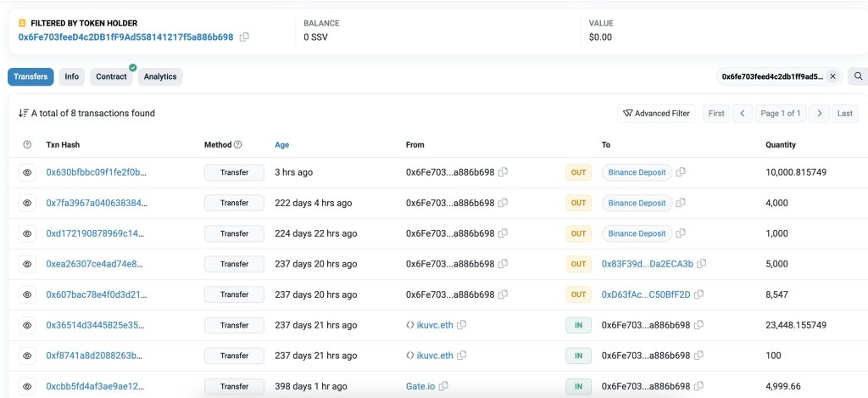Click the help icon in table header
Viewport: 868px width, 398px height.
[x=26, y=145]
